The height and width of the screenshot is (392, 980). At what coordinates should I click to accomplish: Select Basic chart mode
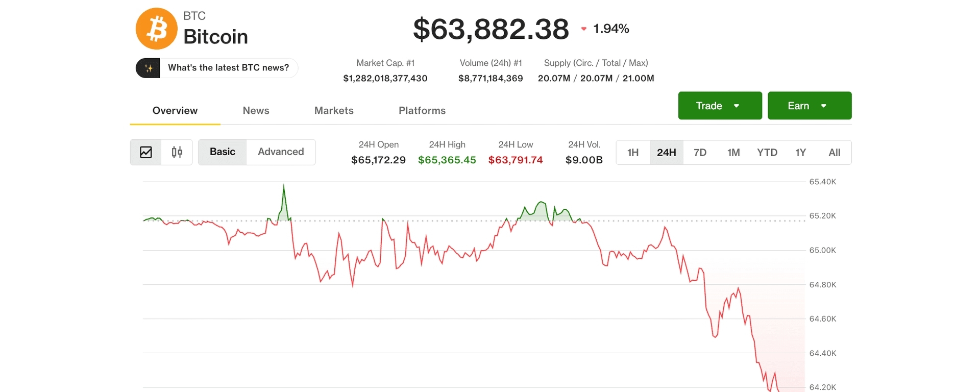tap(223, 152)
